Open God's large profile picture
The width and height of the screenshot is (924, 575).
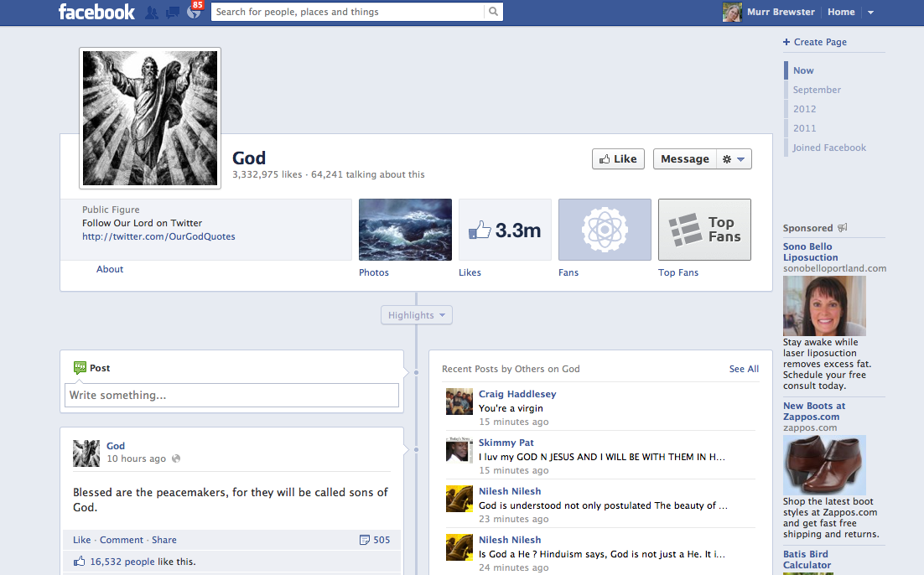150,118
